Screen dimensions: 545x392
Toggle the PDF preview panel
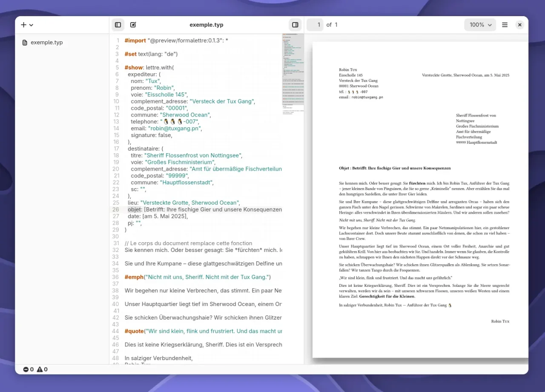click(295, 25)
